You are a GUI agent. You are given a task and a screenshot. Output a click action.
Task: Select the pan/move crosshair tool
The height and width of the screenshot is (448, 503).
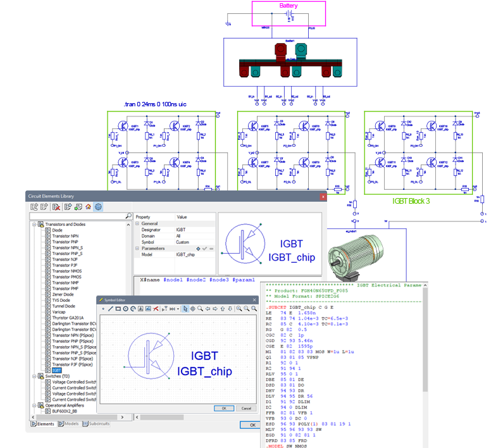point(193,309)
